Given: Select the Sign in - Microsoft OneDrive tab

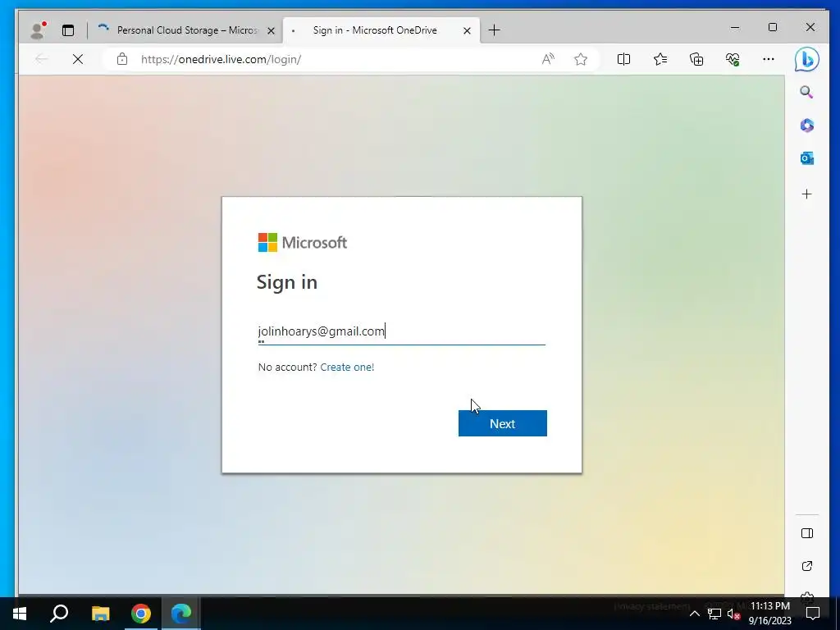Looking at the screenshot, I should click(x=375, y=30).
